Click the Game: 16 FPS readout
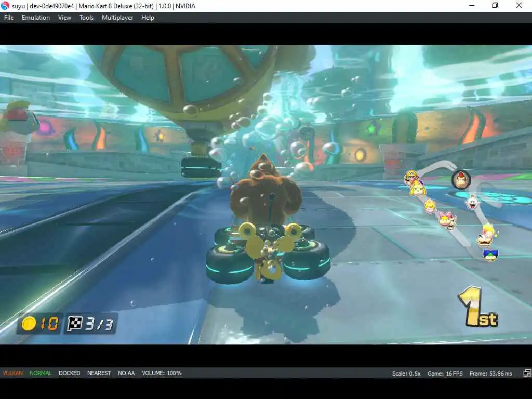The width and height of the screenshot is (532, 399). tap(445, 374)
